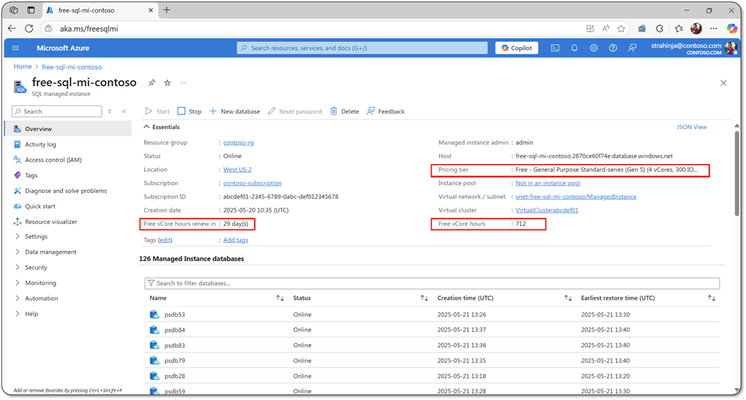Collapse the sidebar menu with double chevron
Screen dimensions: 746x400
124,111
